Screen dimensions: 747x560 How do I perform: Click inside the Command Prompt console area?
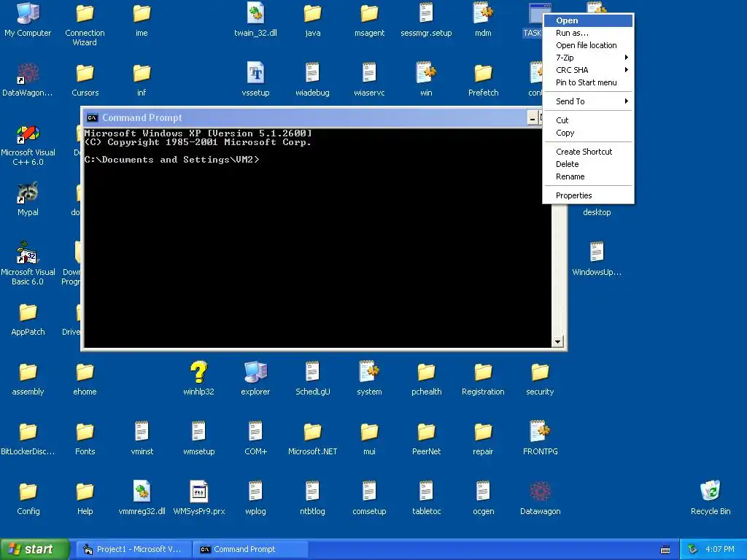317,238
